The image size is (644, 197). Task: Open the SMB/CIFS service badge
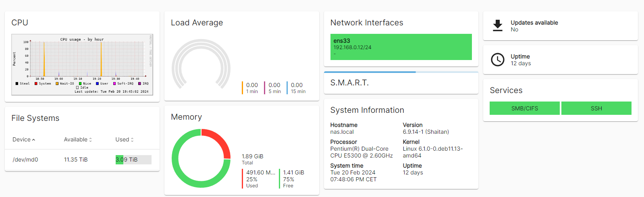pos(524,108)
